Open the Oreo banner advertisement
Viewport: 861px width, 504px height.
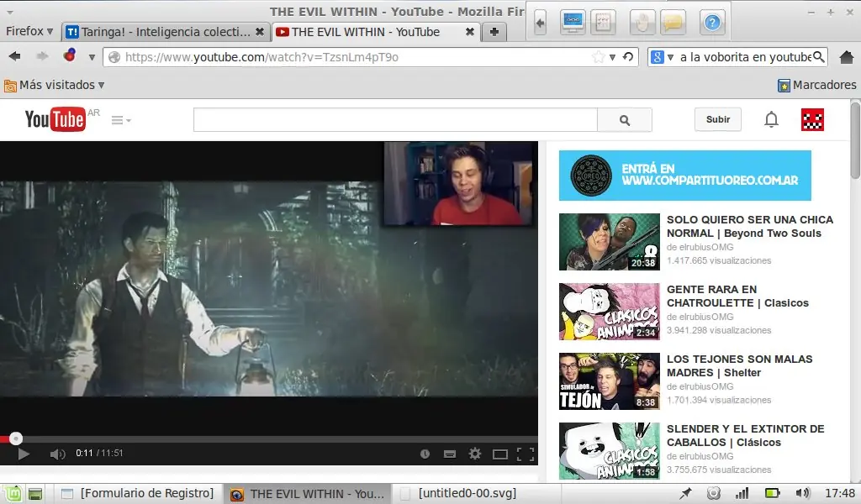click(x=684, y=176)
